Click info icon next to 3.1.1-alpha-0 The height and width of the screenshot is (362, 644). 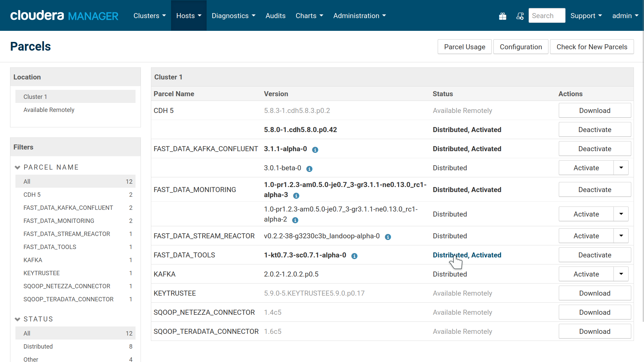[x=315, y=149]
